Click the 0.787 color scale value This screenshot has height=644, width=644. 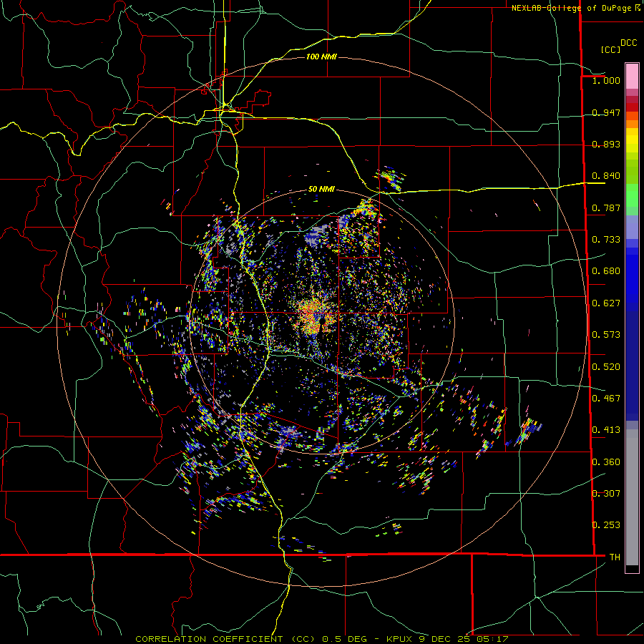(606, 208)
